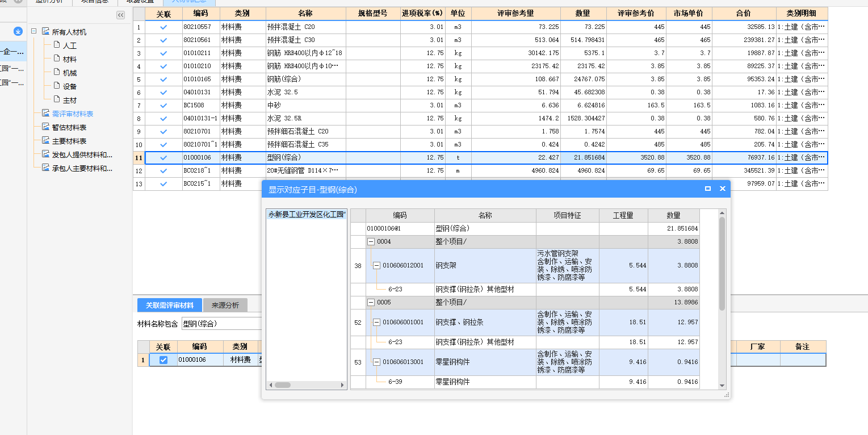868x435 pixels.
Task: Select 人工 in the material tree
Action: [x=70, y=45]
